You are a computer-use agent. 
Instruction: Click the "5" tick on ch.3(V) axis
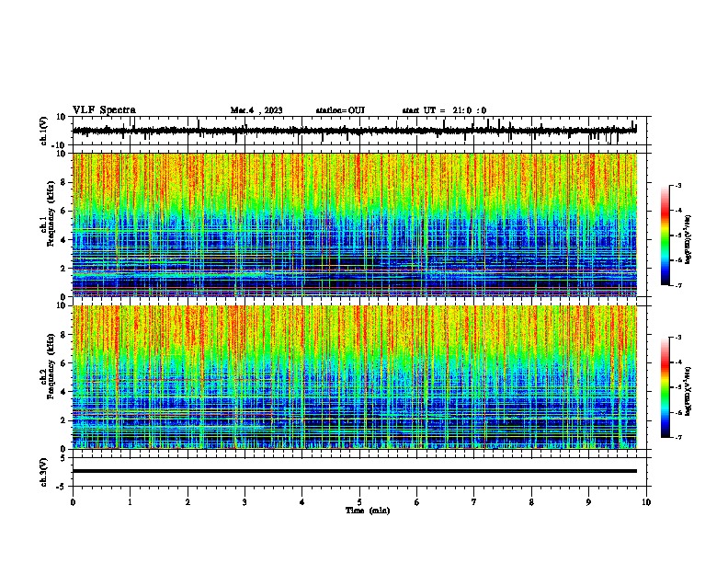[x=63, y=458]
